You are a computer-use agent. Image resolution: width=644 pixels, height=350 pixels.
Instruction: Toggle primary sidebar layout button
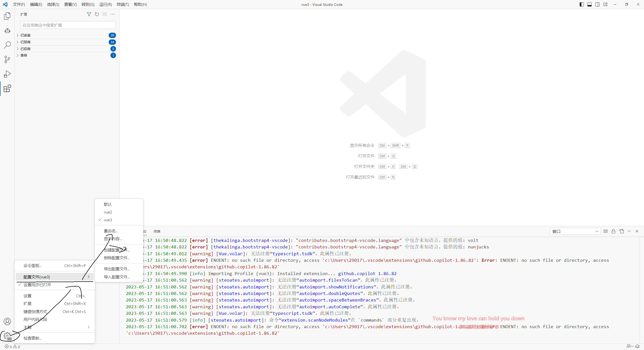tap(582, 5)
